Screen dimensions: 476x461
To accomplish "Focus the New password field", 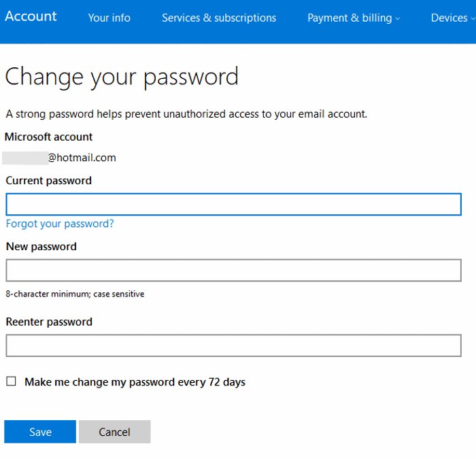I will pyautogui.click(x=233, y=270).
